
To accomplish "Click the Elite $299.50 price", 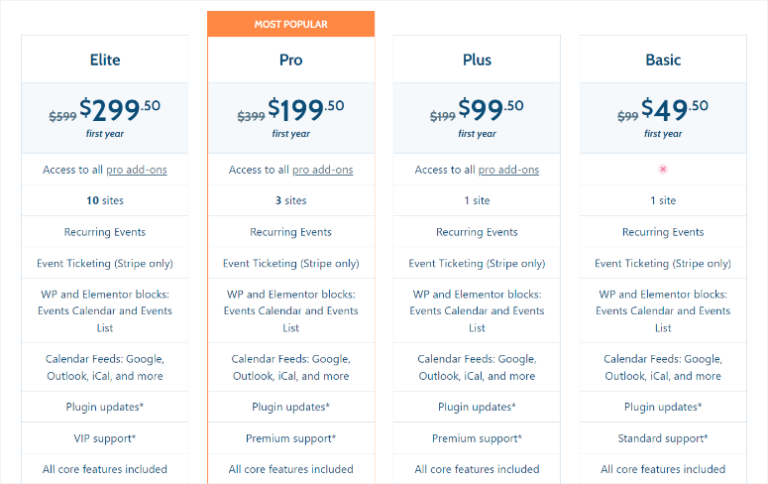I will (120, 108).
